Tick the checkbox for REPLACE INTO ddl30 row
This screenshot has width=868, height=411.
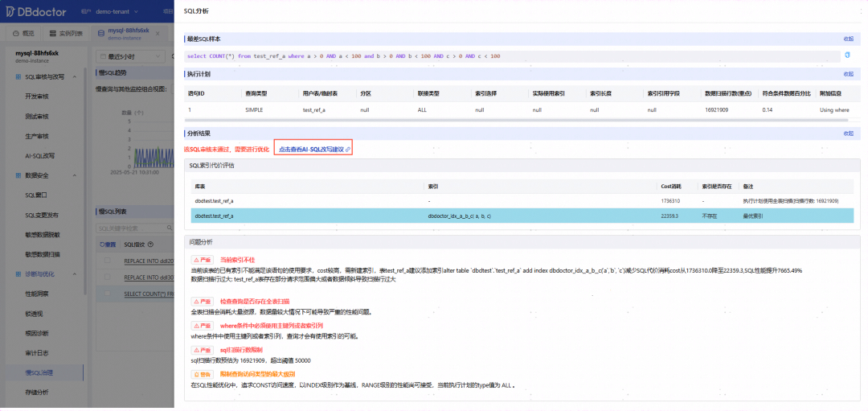tap(108, 277)
